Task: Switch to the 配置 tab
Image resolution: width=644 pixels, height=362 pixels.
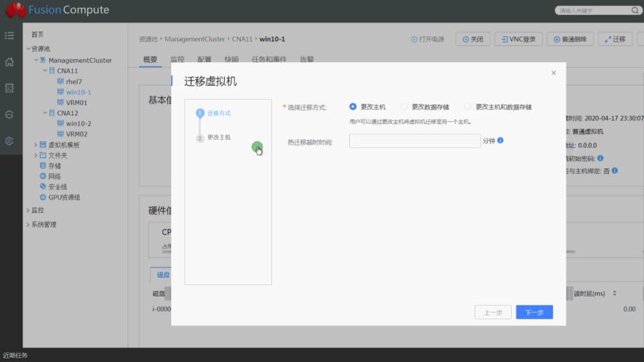Action: coord(204,60)
